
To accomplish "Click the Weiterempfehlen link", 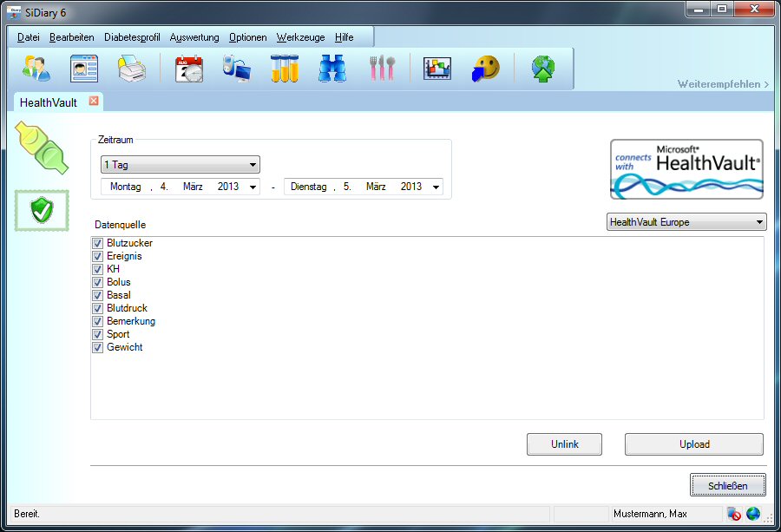I will (723, 84).
